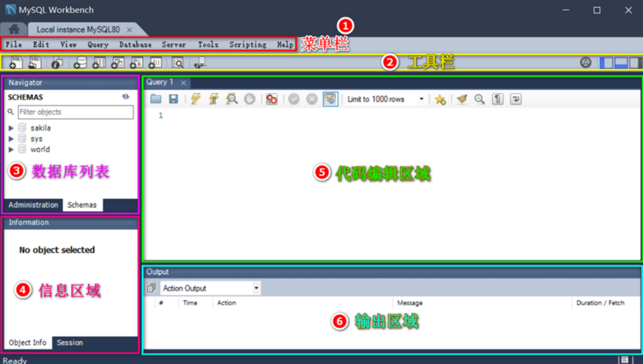
Task: Select the sakila schema name
Action: click(41, 128)
